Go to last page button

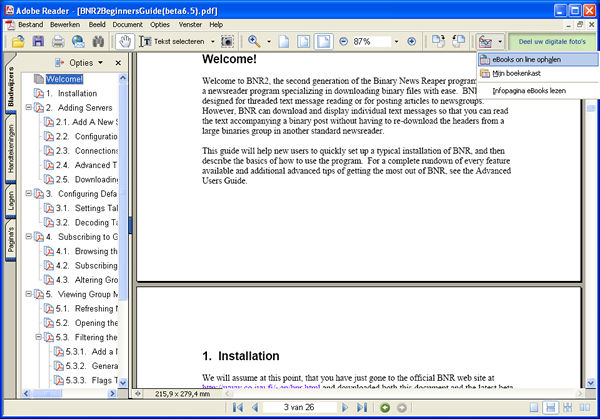click(x=362, y=408)
